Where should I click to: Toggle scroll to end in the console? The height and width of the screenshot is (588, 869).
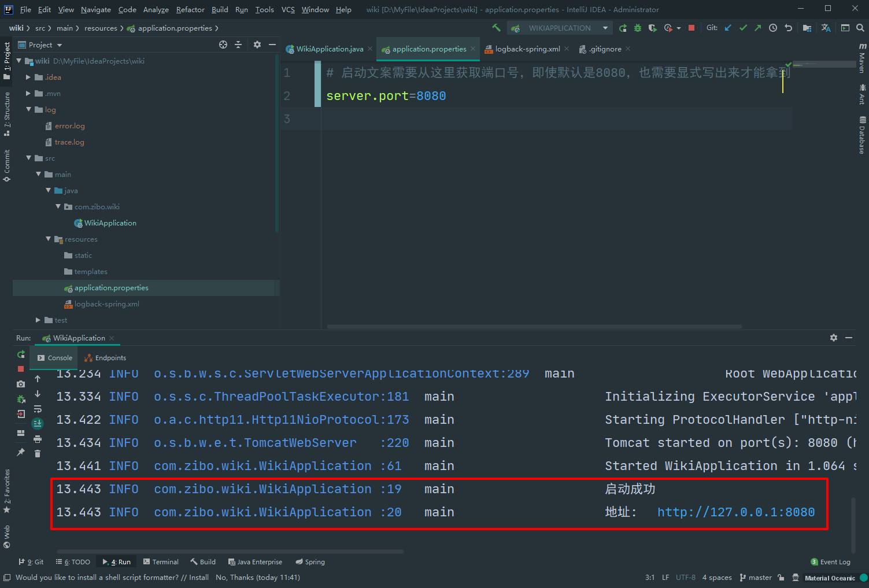click(38, 424)
